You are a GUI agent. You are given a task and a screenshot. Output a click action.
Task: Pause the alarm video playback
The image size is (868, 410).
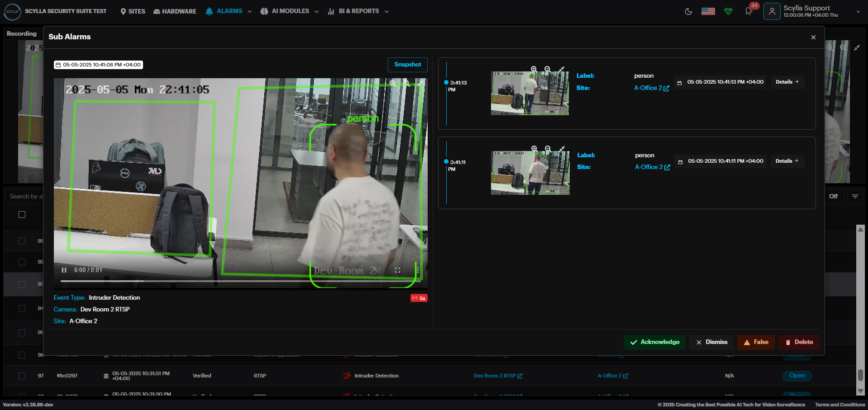[x=64, y=270]
